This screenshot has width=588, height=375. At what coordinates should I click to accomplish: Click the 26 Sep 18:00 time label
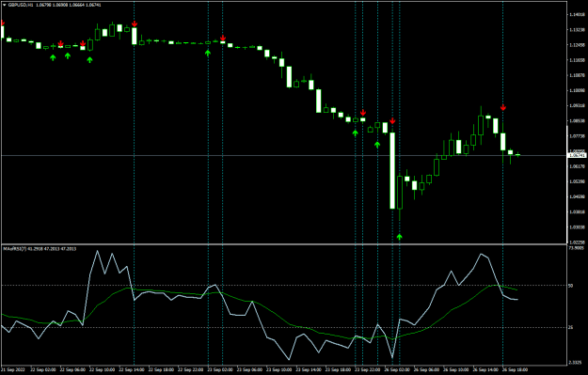515,369
